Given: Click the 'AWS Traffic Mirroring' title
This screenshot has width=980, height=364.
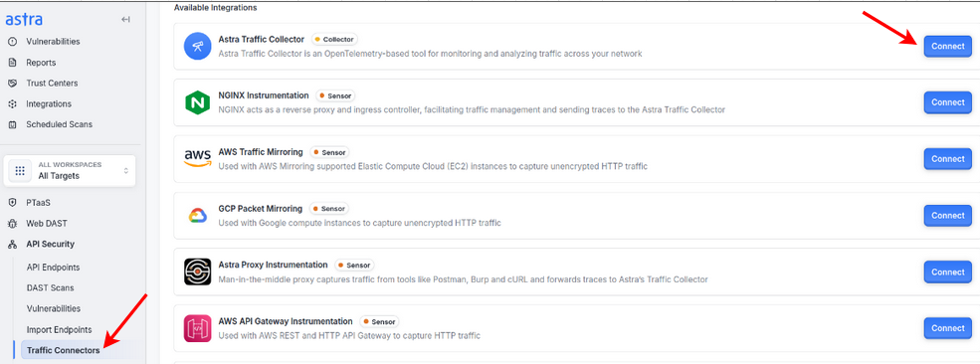Looking at the screenshot, I should pyautogui.click(x=261, y=152).
